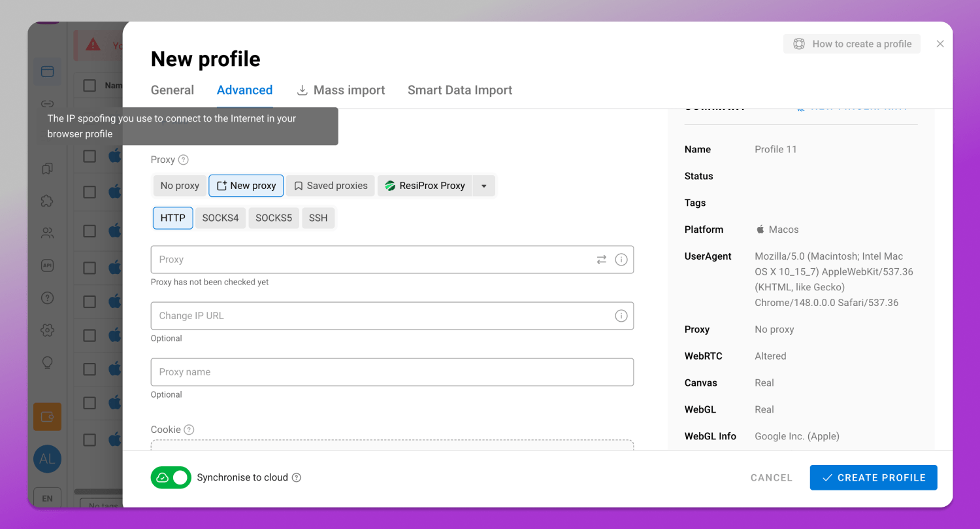Select the SOCKS4 proxy type
Screen dimensions: 980x529
click(220, 218)
